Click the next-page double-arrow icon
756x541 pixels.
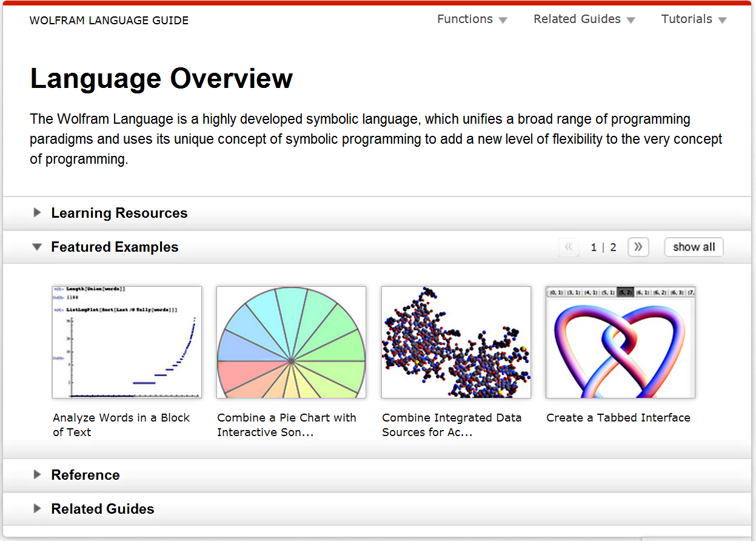[x=638, y=247]
